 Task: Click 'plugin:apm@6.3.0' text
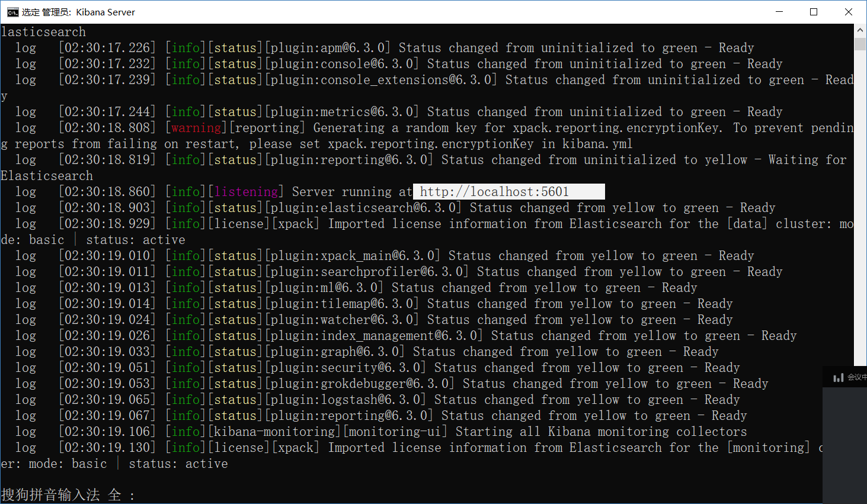point(328,48)
